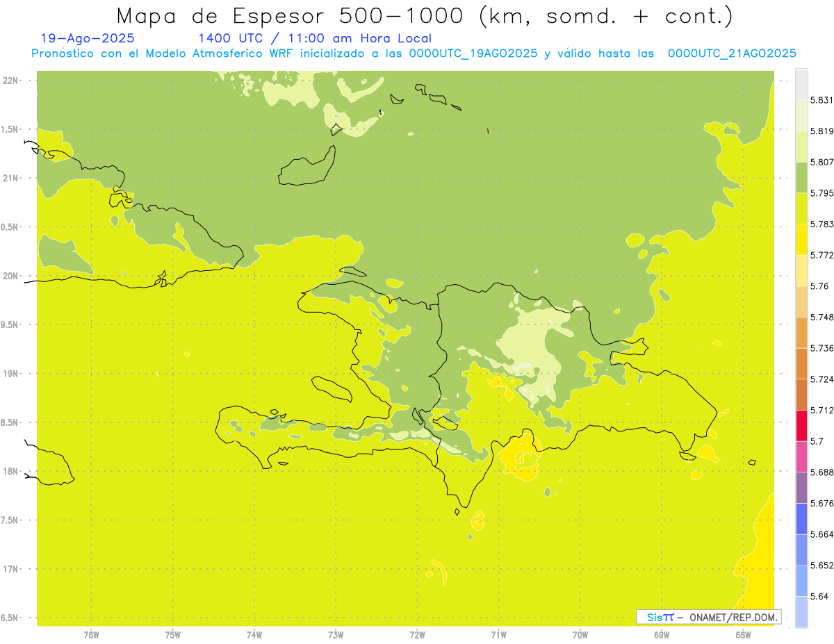Click the legend value '5.688'
The width and height of the screenshot is (834, 644).
(821, 472)
